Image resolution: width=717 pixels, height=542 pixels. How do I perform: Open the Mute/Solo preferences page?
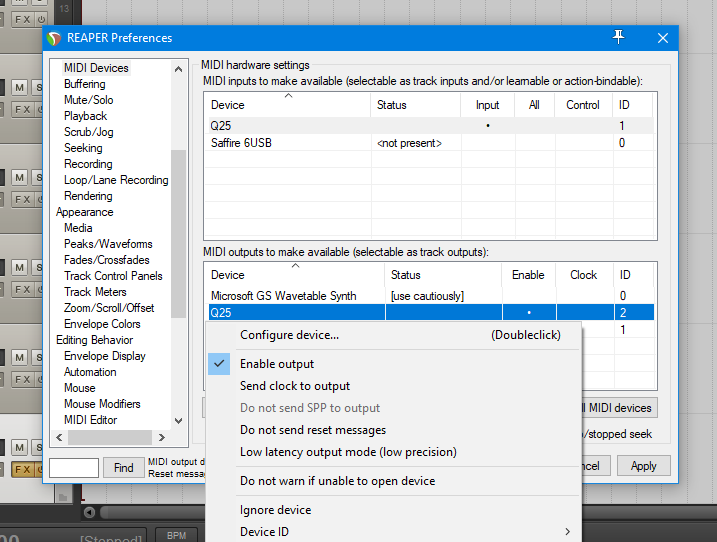(x=89, y=100)
